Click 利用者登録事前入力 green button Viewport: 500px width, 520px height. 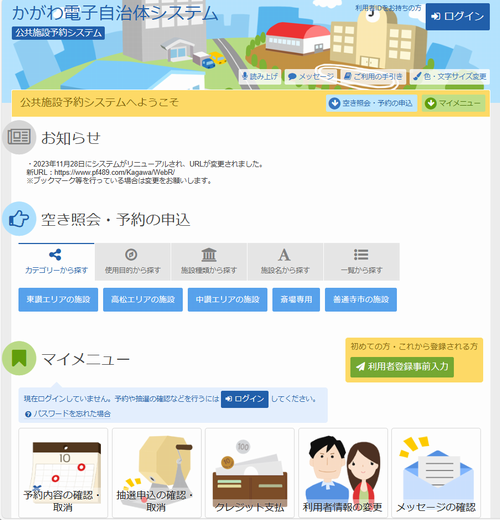coord(402,367)
